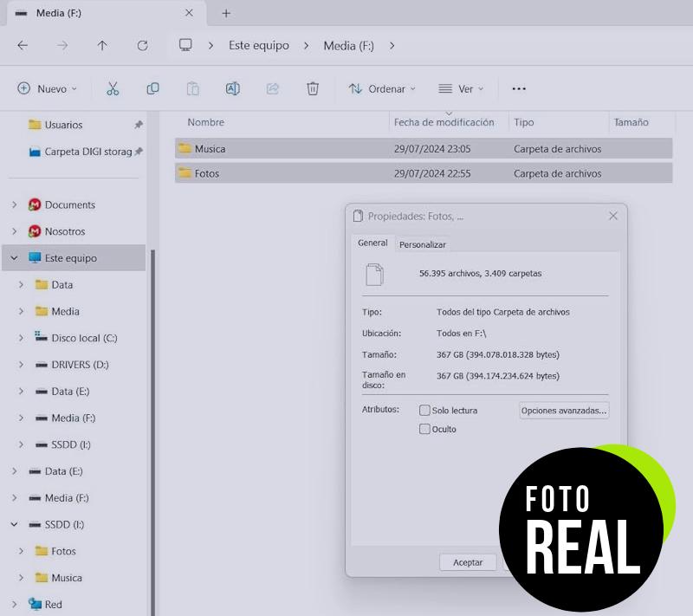
Task: Go back with the left arrow
Action: point(23,45)
